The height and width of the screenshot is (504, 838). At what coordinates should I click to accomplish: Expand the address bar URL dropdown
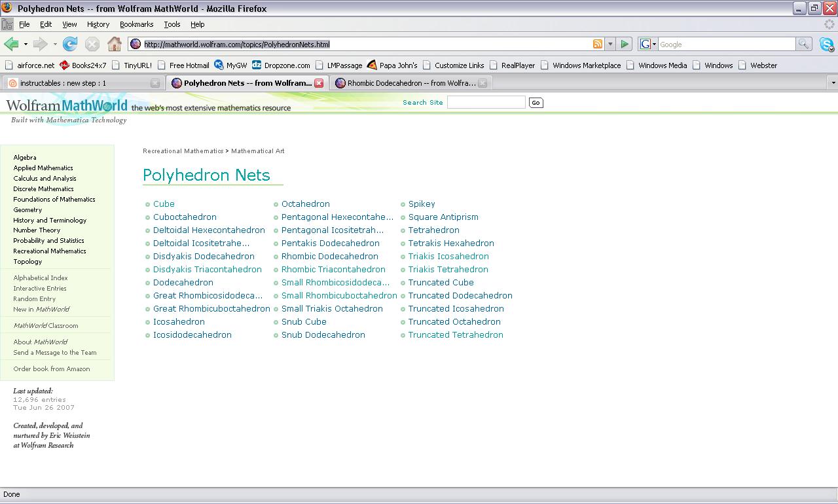coord(610,44)
